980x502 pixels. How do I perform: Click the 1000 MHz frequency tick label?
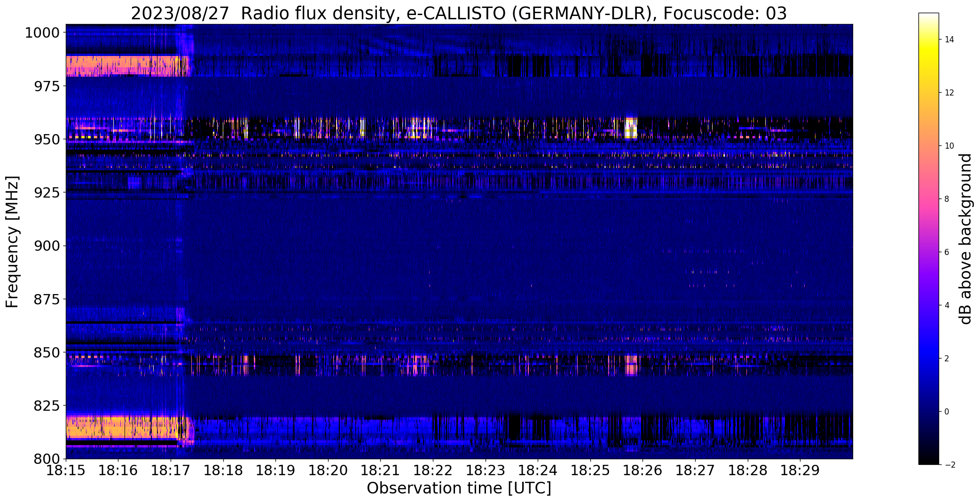(42, 33)
